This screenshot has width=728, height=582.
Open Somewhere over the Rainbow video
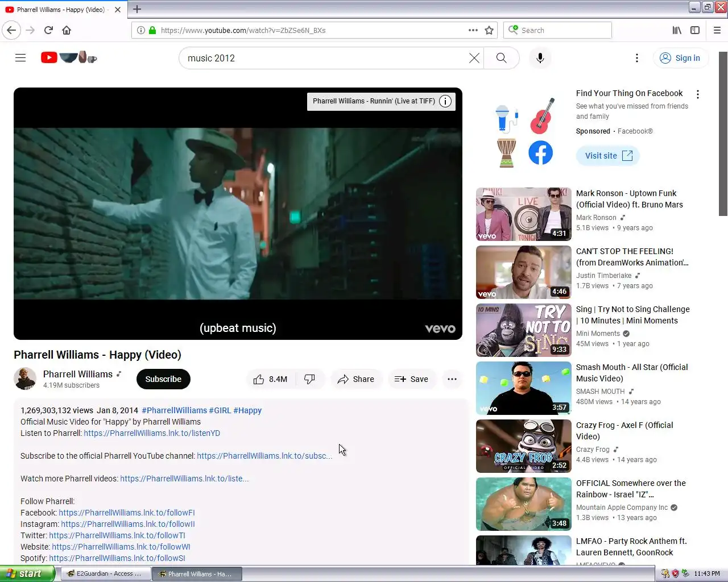[x=631, y=489]
